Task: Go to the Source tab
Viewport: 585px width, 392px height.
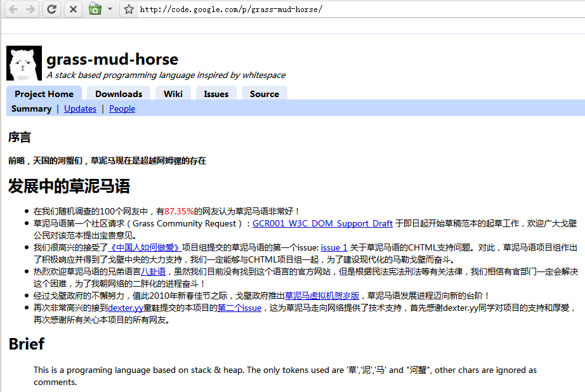Action: 265,94
